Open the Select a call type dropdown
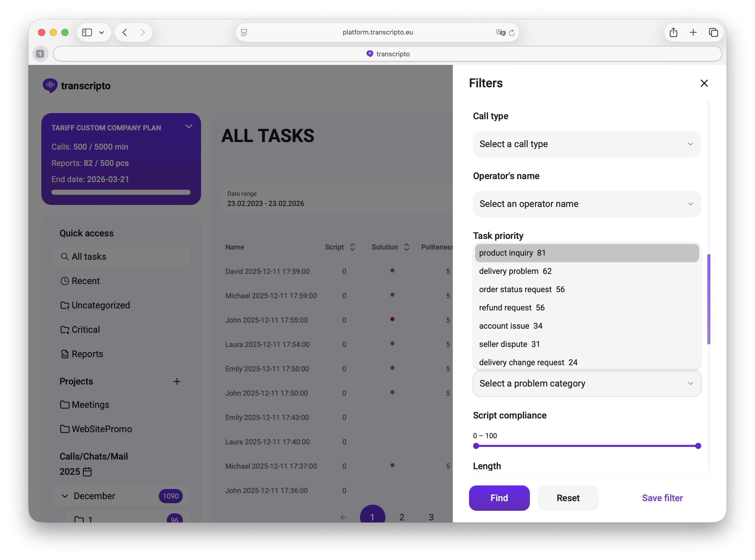The image size is (755, 560). (587, 144)
